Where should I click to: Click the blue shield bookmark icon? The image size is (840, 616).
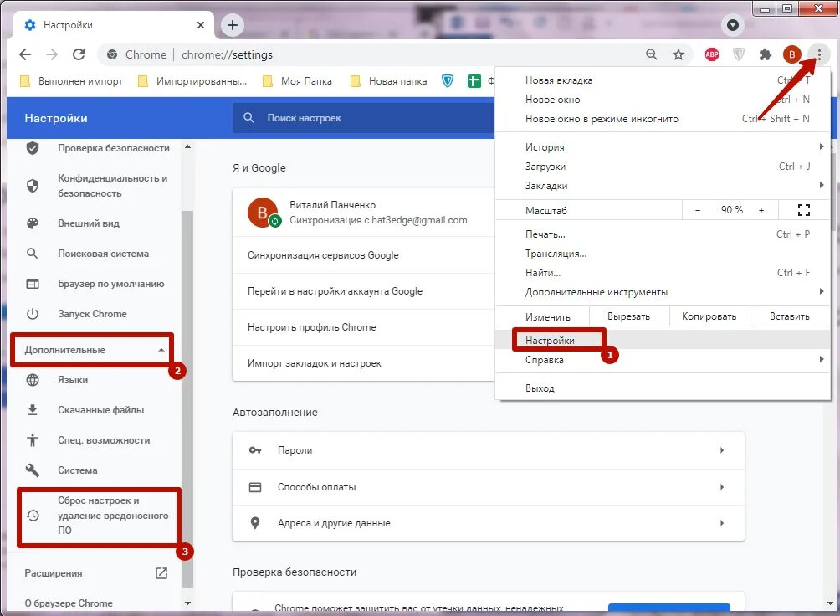[x=448, y=81]
